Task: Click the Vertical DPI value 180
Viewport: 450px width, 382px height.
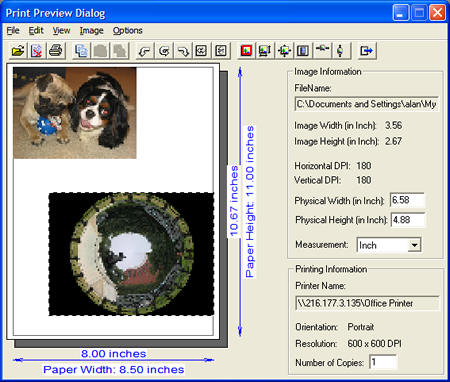Action: click(x=364, y=180)
